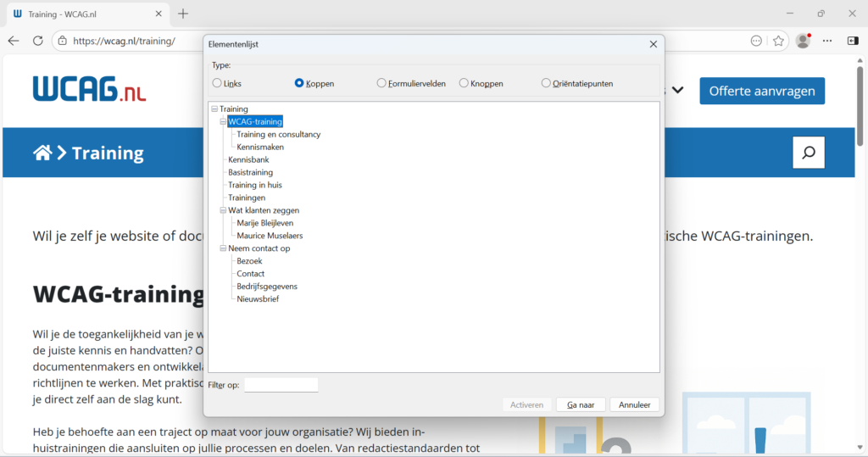Click the scrollbar up arrow
The height and width of the screenshot is (457, 868).
(860, 60)
